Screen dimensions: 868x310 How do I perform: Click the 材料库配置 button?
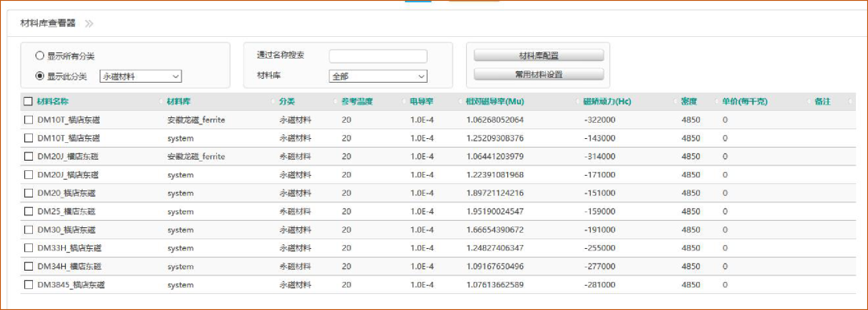pyautogui.click(x=538, y=55)
